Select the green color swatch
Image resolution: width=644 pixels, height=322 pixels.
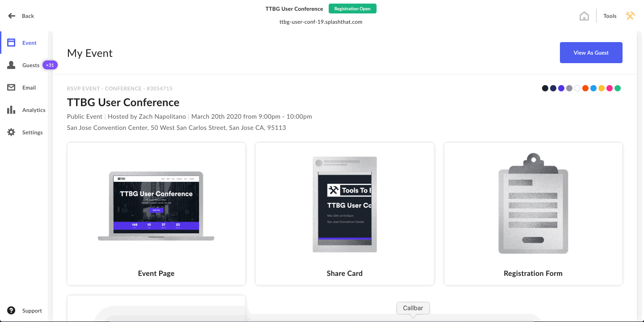618,88
